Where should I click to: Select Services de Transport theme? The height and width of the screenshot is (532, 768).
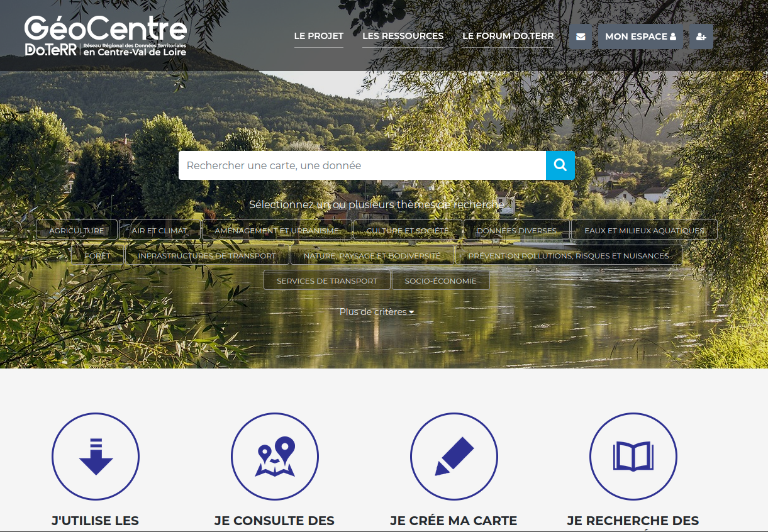327,280
